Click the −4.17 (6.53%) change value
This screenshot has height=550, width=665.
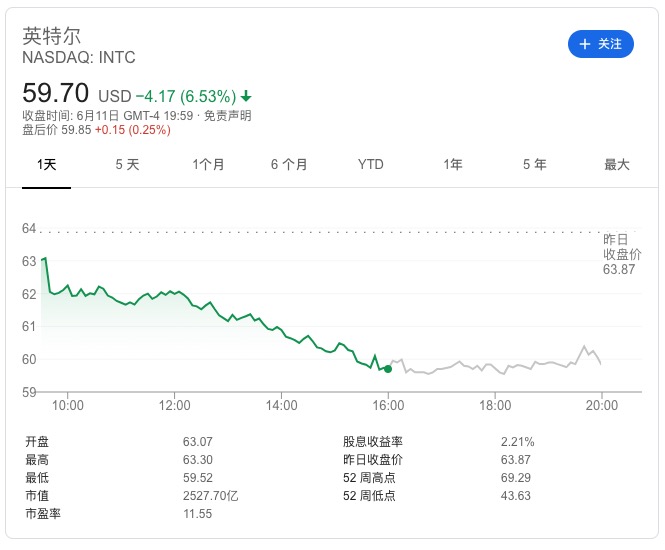click(x=186, y=96)
